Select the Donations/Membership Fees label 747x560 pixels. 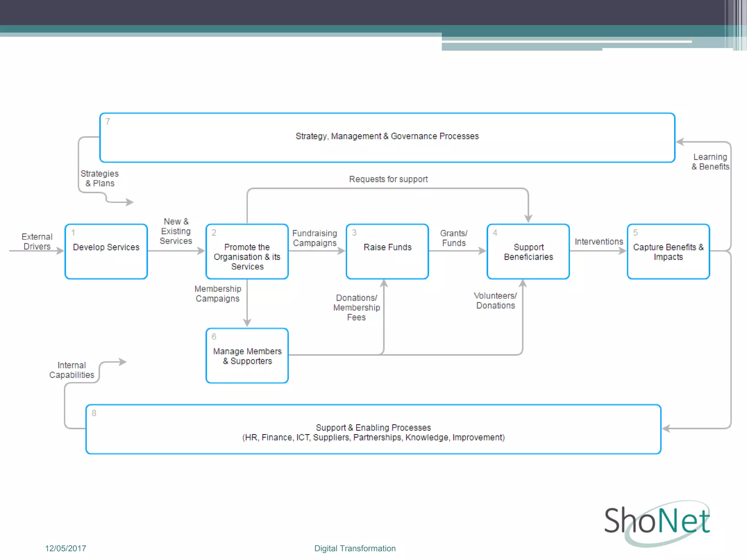click(x=356, y=307)
